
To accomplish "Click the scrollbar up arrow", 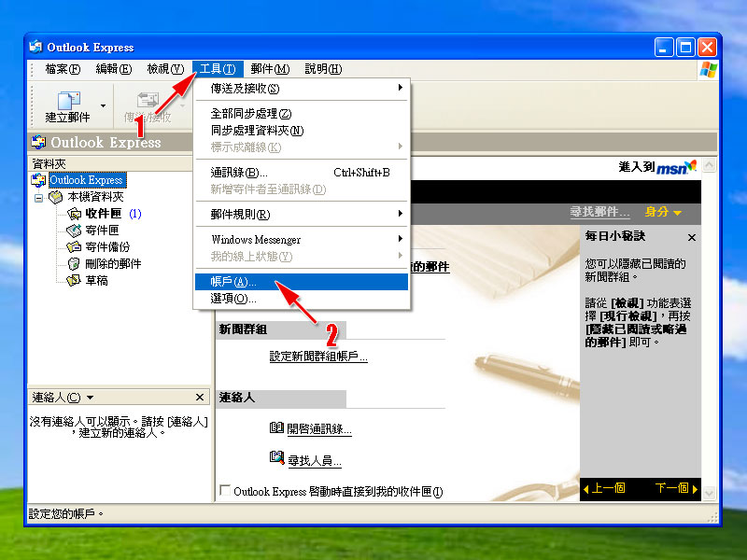I will pos(709,165).
